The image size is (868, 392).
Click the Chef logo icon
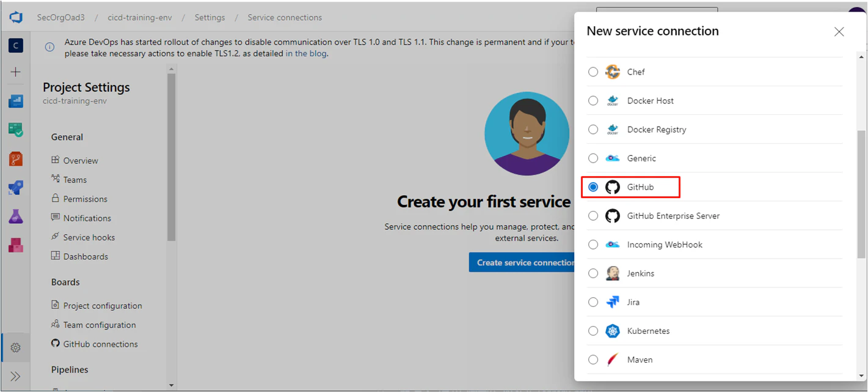[613, 72]
